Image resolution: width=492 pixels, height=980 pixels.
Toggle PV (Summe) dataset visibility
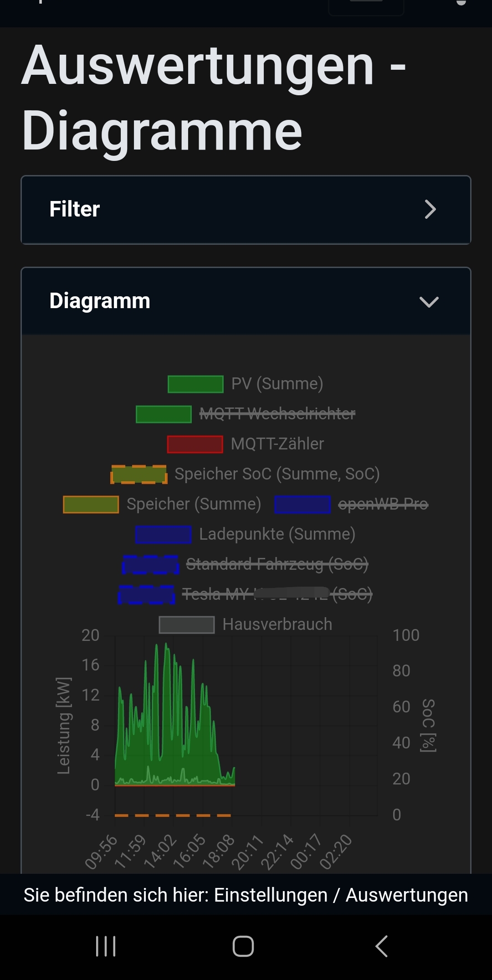pyautogui.click(x=277, y=384)
